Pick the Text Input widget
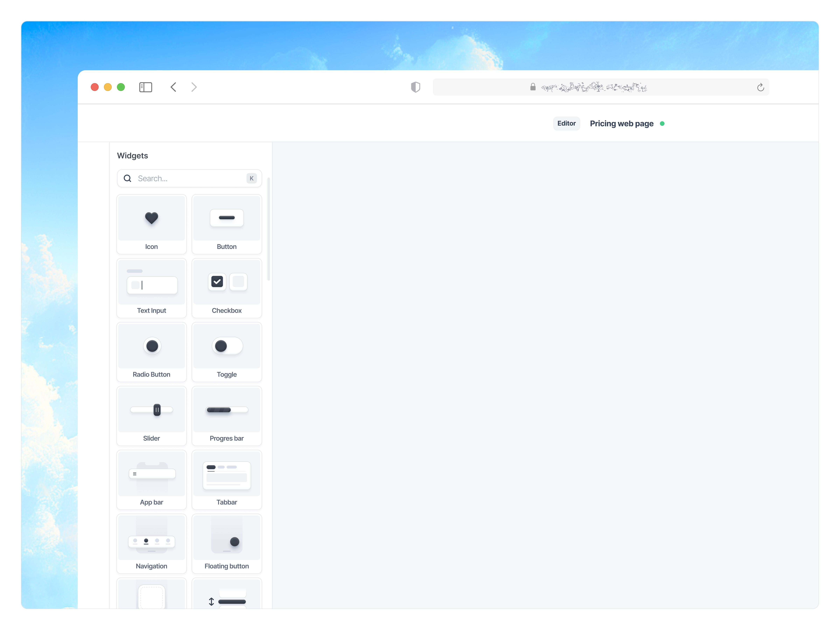 coord(151,288)
